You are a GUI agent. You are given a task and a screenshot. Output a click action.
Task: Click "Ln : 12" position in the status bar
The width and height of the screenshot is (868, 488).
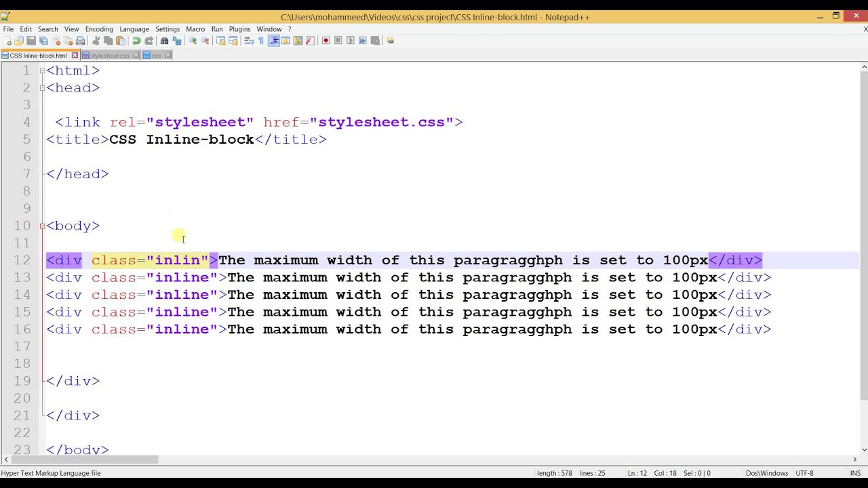(x=638, y=473)
